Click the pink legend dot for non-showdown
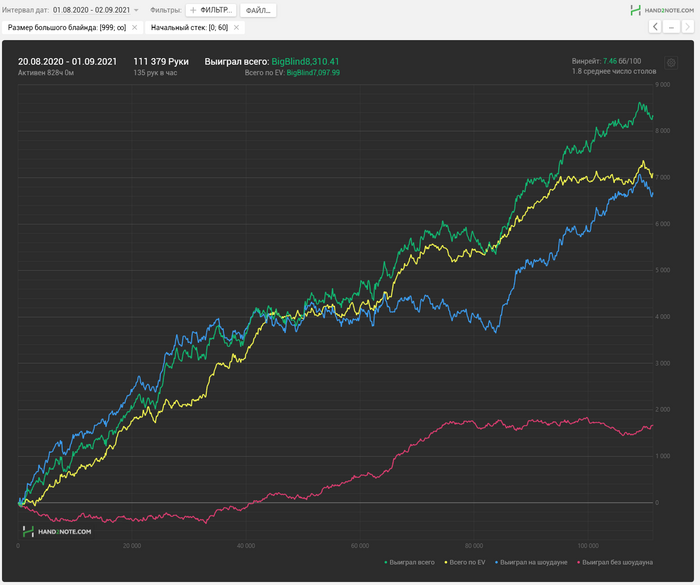Screen dimensions: 700x585 579,563
